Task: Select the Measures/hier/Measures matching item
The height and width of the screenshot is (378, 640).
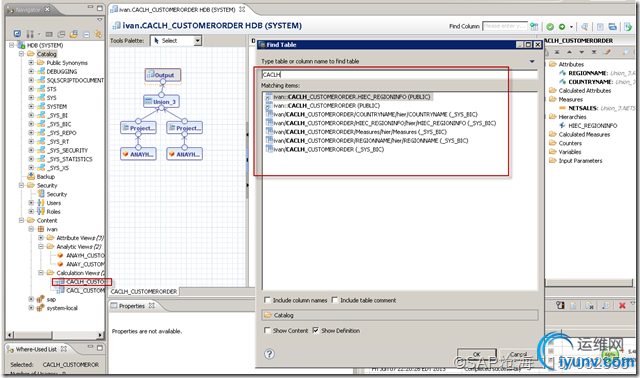Action: click(356, 132)
